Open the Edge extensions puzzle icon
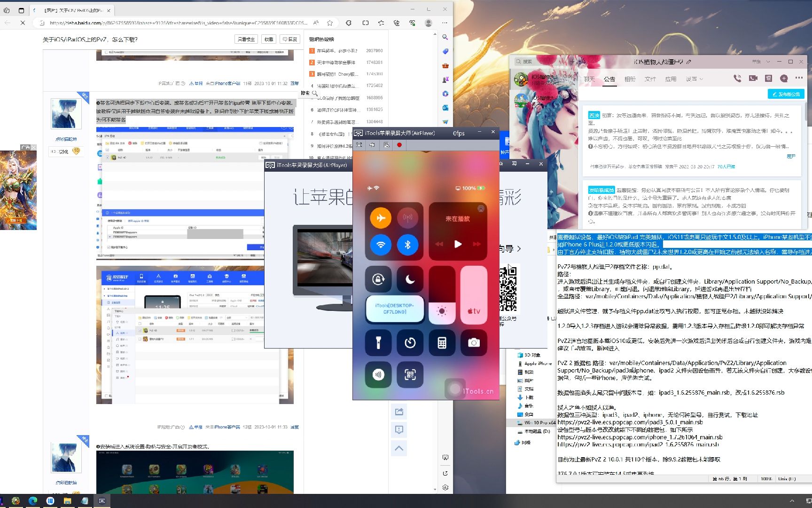The image size is (812, 508). 349,23
